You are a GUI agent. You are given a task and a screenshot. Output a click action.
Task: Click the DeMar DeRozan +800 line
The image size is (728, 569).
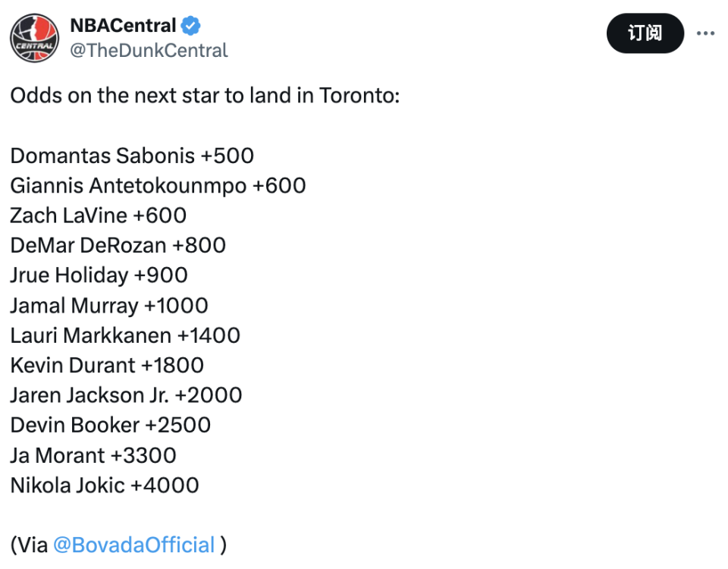coord(118,245)
